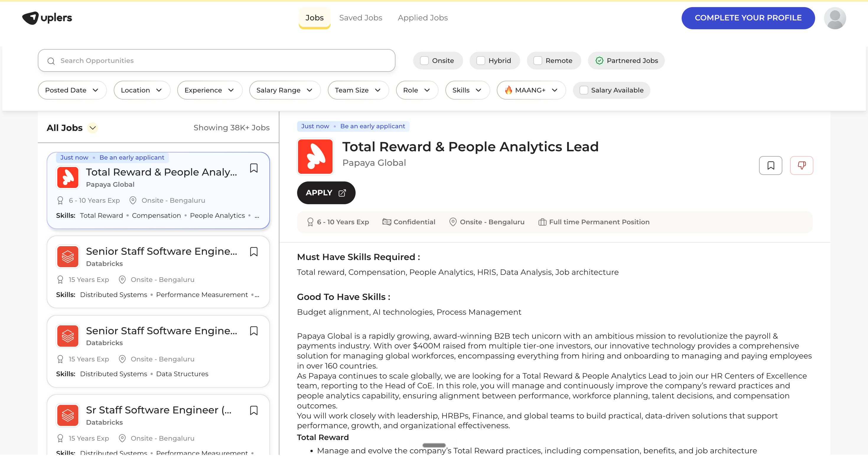Open the Salary Range dropdown
Image resolution: width=868 pixels, height=456 pixels.
click(x=285, y=90)
